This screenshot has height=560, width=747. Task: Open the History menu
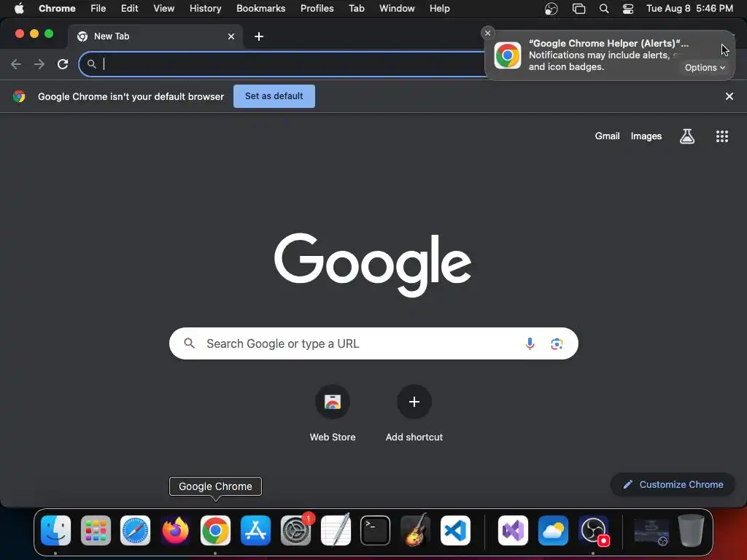coord(205,8)
